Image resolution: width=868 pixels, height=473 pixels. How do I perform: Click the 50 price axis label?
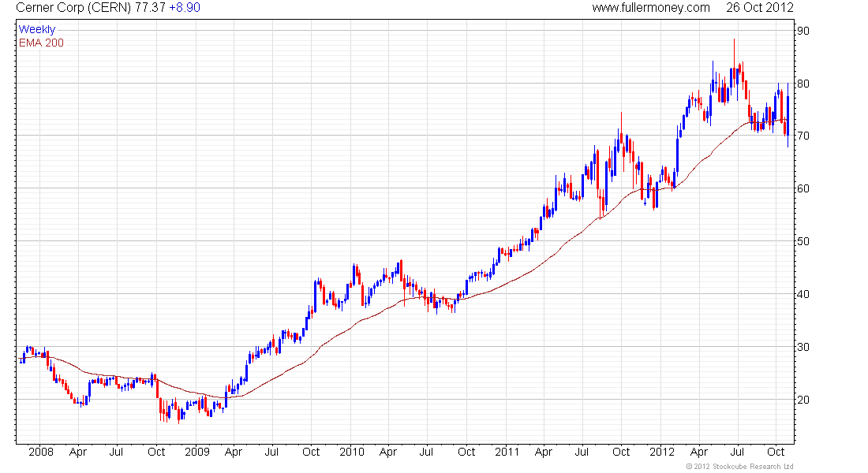[803, 241]
